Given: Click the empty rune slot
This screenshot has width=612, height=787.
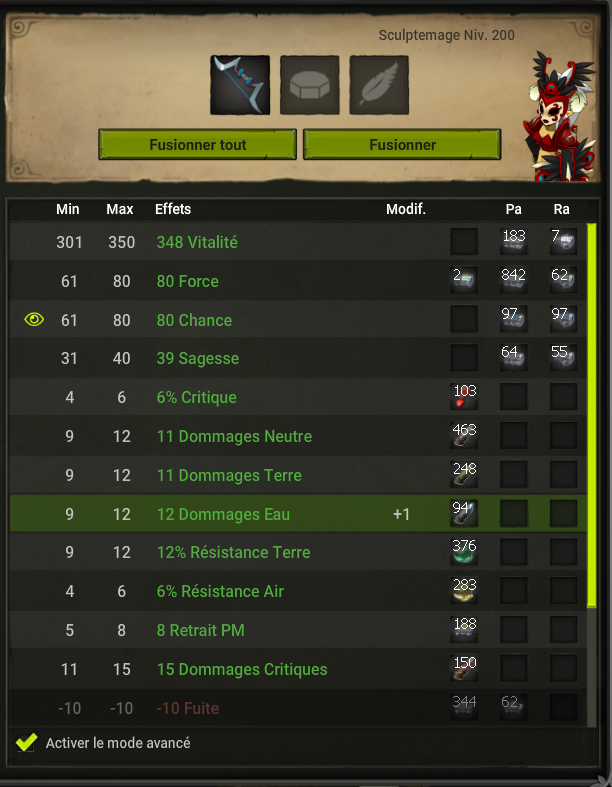Looking at the screenshot, I should tap(309, 85).
